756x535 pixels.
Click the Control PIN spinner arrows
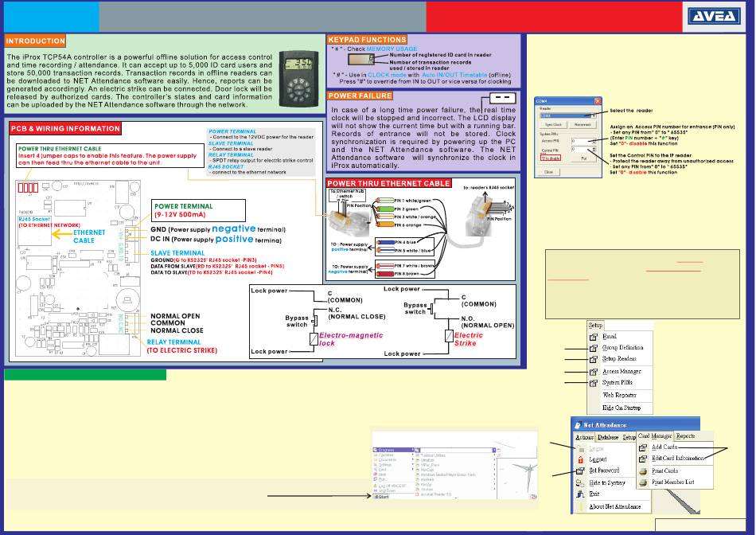pyautogui.click(x=594, y=150)
